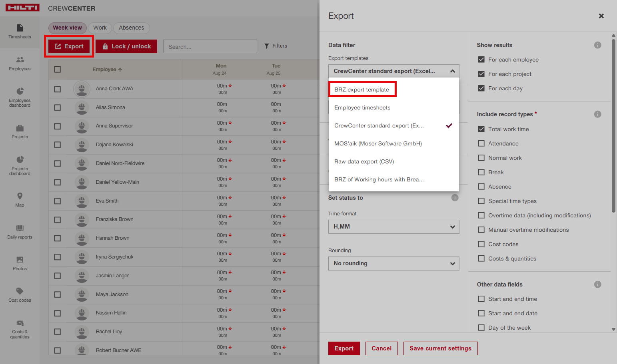Click the Hilti logo
This screenshot has width=617, height=364.
(22, 8)
